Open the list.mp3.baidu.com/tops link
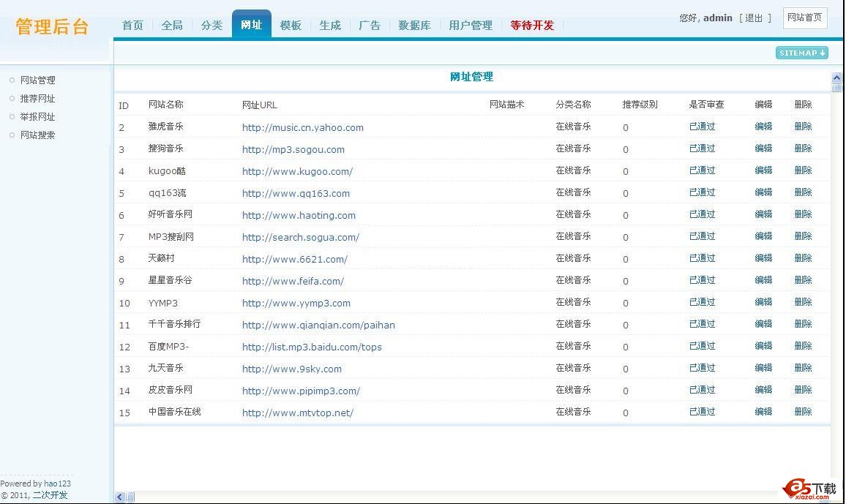This screenshot has width=846, height=504. [x=312, y=347]
